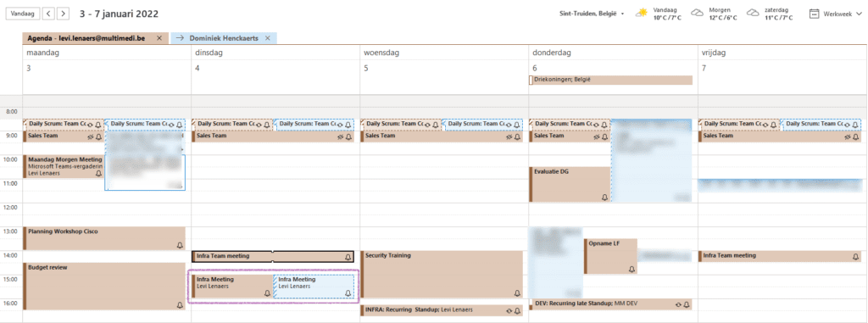Click the overlay arrow on Dominiek tab
The width and height of the screenshot is (868, 323).
click(180, 38)
